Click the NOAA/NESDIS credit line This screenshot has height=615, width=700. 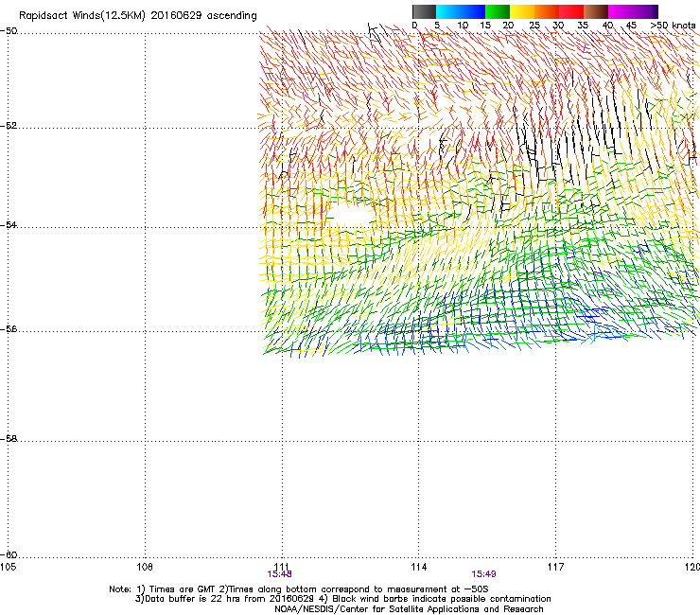(409, 609)
